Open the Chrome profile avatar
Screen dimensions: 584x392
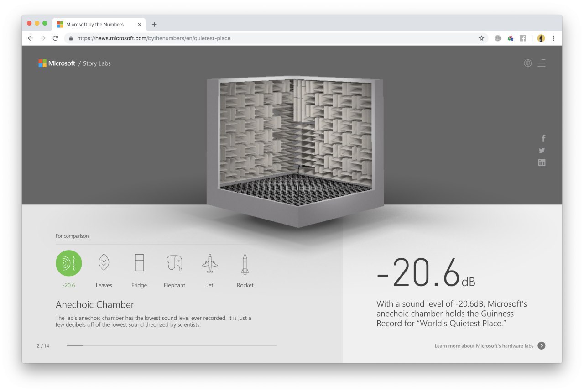pyautogui.click(x=541, y=38)
